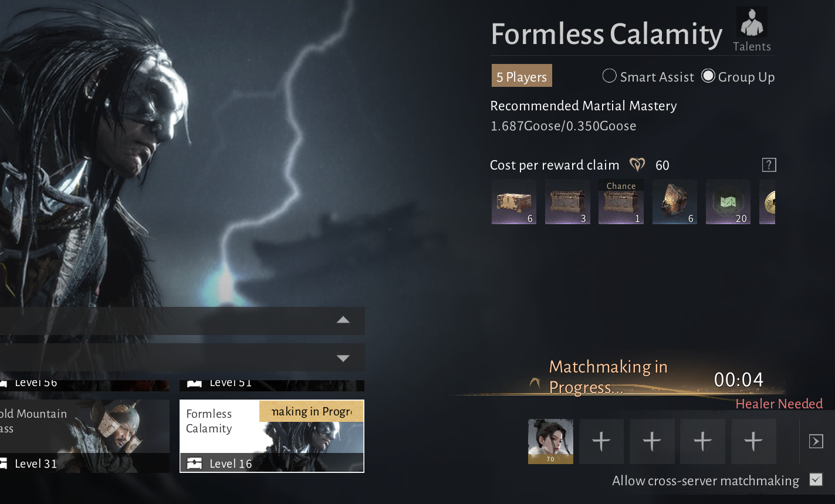Click the level 70 player portrait
This screenshot has height=504, width=835.
coord(550,441)
